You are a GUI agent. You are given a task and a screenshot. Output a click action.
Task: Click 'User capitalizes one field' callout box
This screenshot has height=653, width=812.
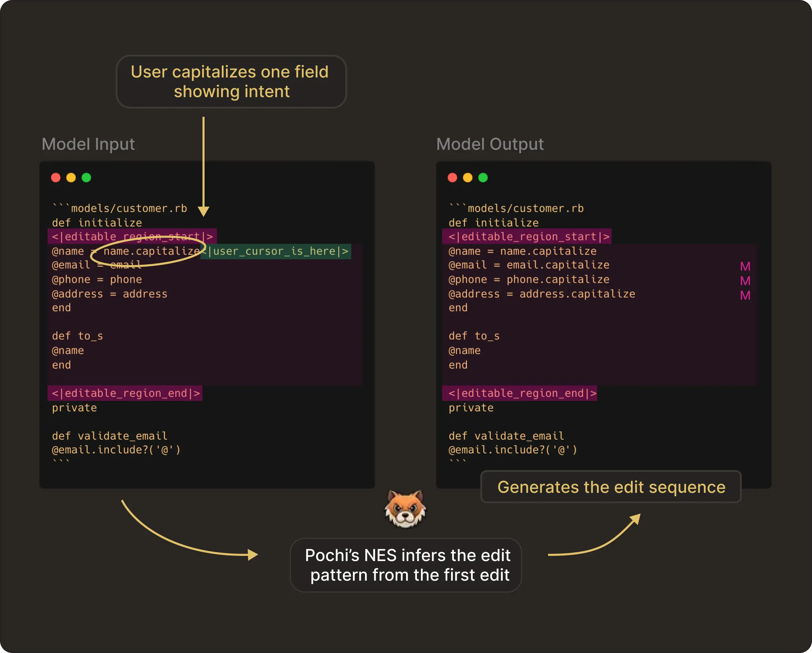tap(231, 82)
